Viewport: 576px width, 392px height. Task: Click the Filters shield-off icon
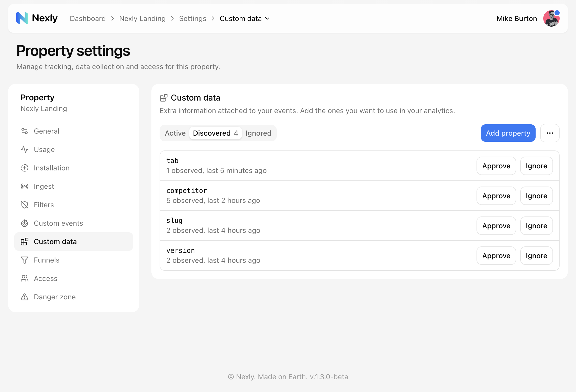25,205
